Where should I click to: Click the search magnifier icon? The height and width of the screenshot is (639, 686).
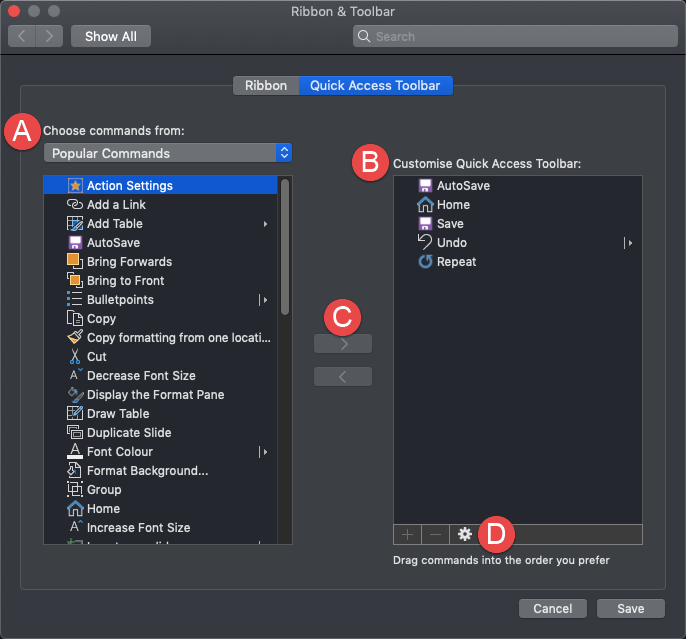tap(364, 36)
